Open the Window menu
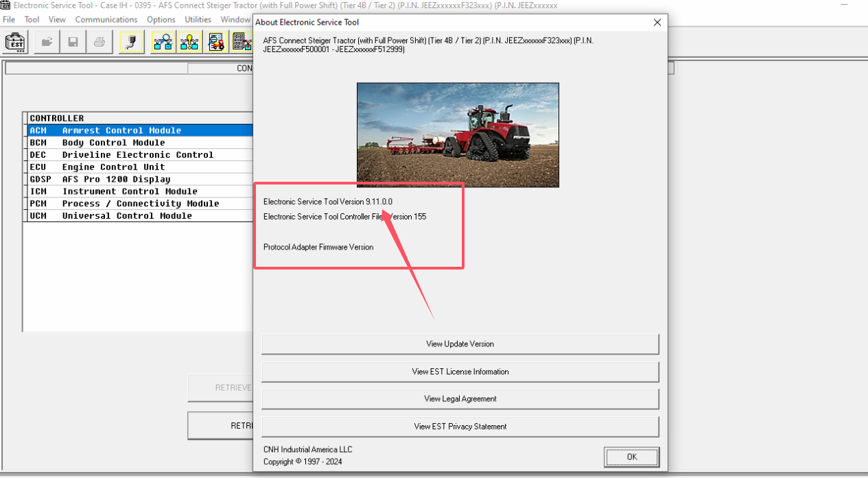 235,19
